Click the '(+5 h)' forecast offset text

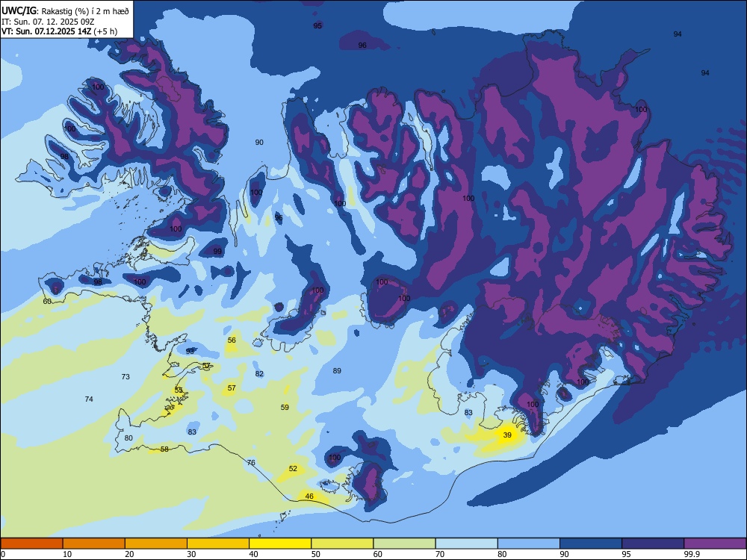[x=105, y=31]
